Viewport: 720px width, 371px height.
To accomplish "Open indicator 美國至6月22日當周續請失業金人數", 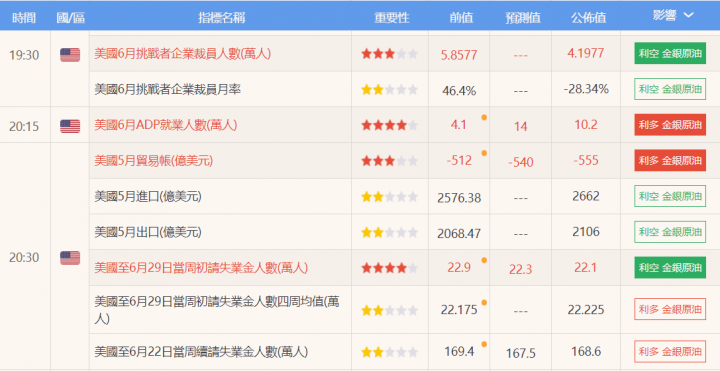I will coord(201,352).
